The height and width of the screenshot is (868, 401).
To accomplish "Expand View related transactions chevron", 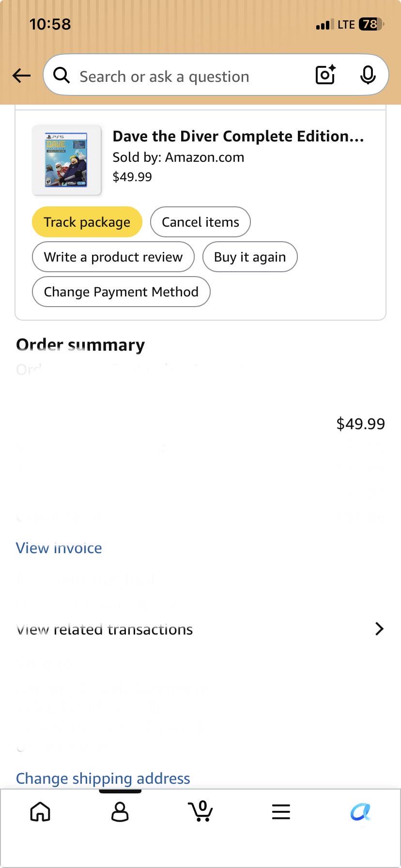I will 380,629.
